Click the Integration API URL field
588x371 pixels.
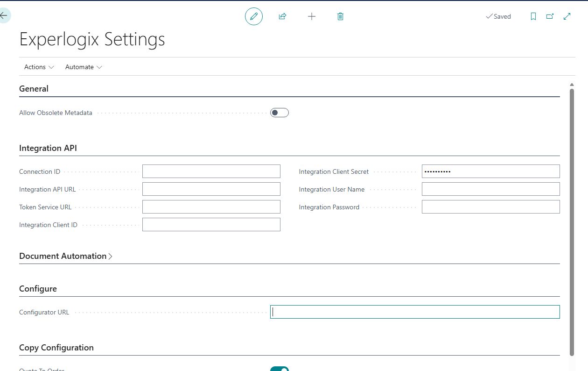(x=211, y=189)
